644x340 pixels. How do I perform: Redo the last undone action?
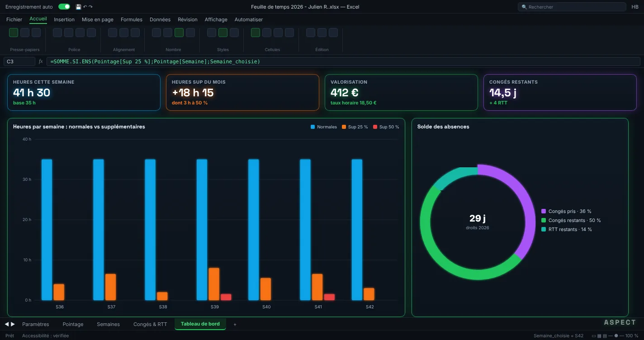coord(90,7)
